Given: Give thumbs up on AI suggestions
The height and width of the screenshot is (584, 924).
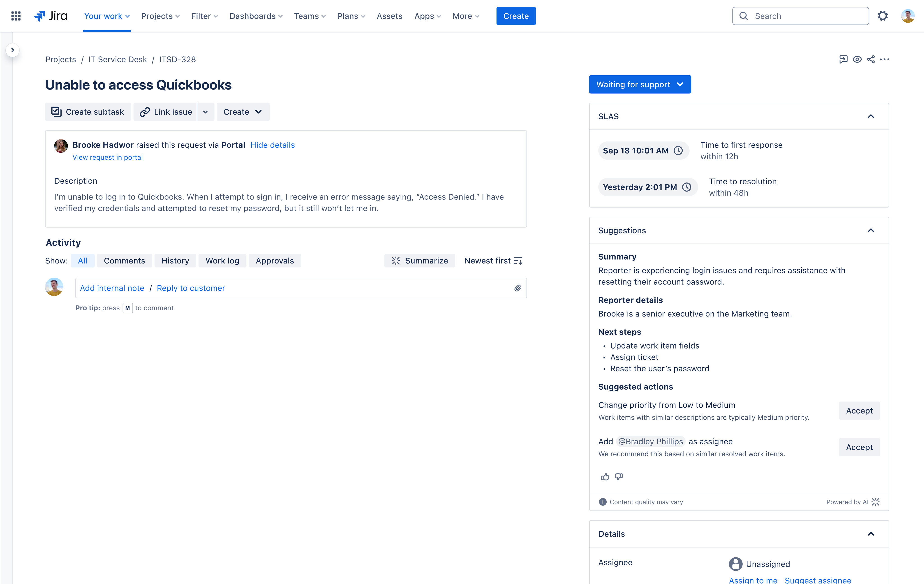Looking at the screenshot, I should pyautogui.click(x=605, y=477).
